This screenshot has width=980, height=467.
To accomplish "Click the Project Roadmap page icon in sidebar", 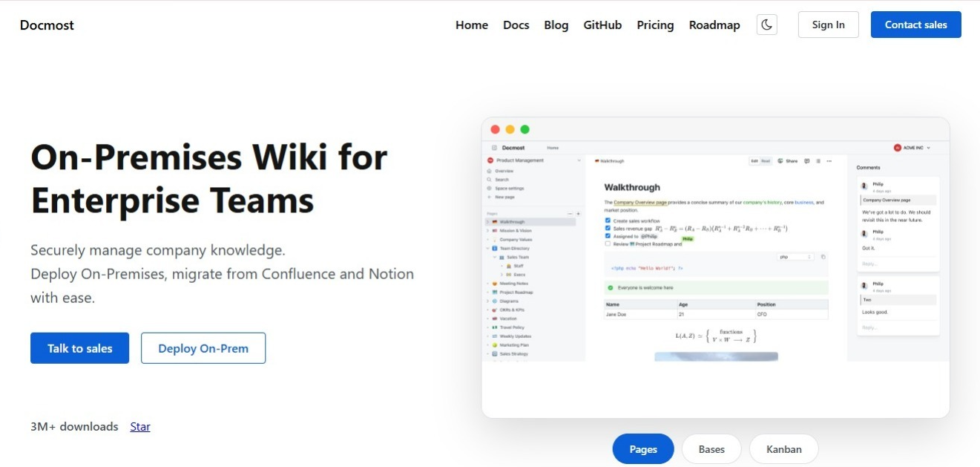I will coord(495,293).
